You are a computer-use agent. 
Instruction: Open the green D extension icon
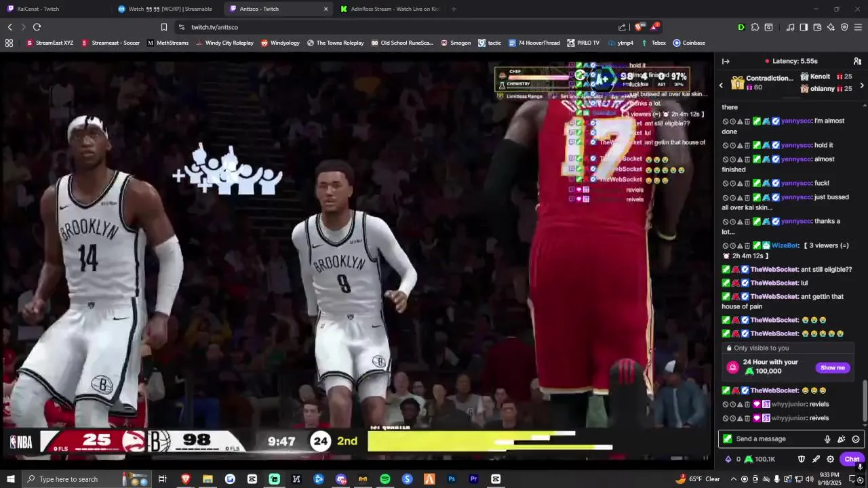coord(741,27)
